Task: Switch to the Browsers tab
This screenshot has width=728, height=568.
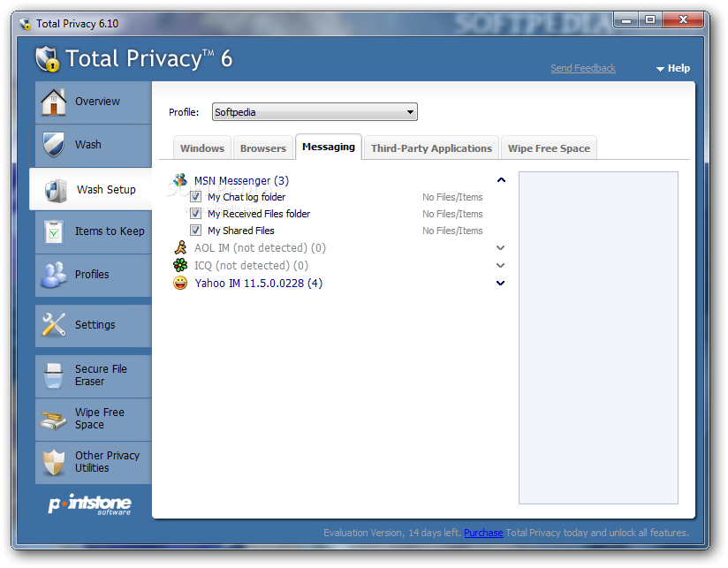Action: coord(263,148)
